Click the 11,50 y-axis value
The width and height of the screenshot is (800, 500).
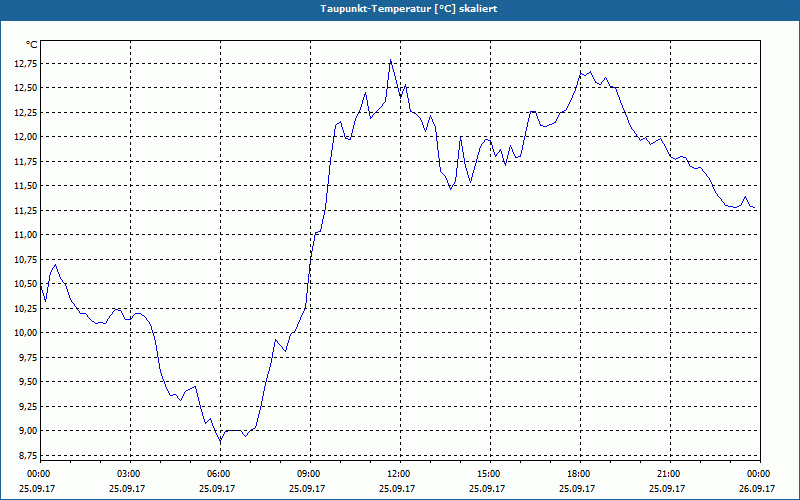pyautogui.click(x=28, y=186)
